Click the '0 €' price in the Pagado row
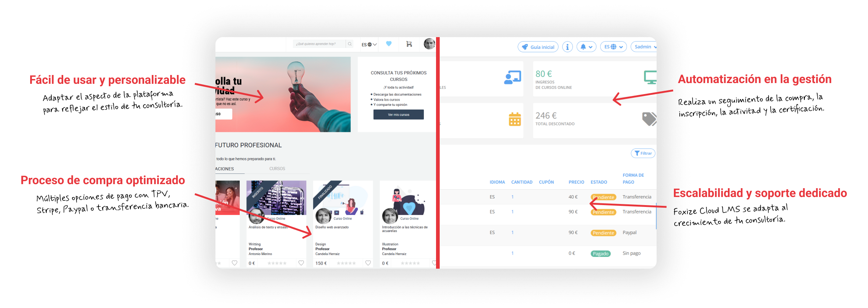The height and width of the screenshot is (308, 868). click(x=572, y=253)
